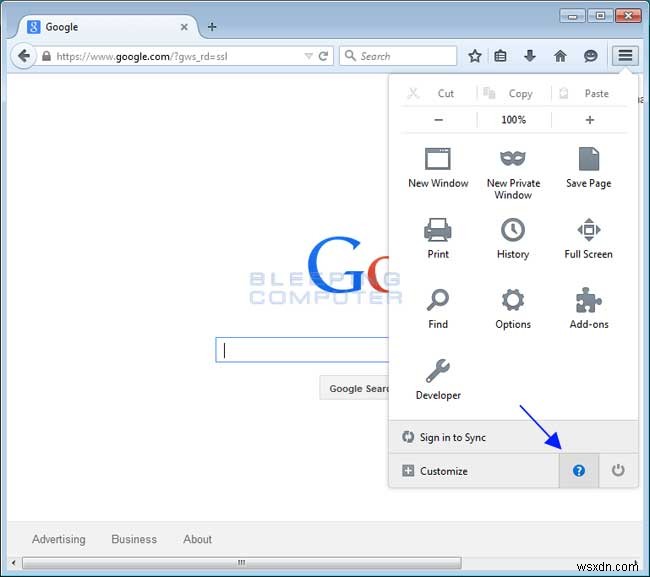Click the back navigation arrow
Image resolution: width=650 pixels, height=577 pixels.
pos(24,56)
